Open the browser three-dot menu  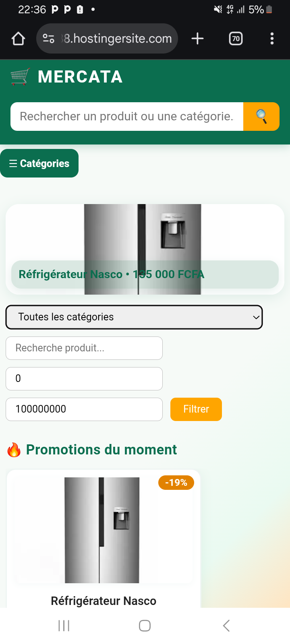(x=272, y=39)
